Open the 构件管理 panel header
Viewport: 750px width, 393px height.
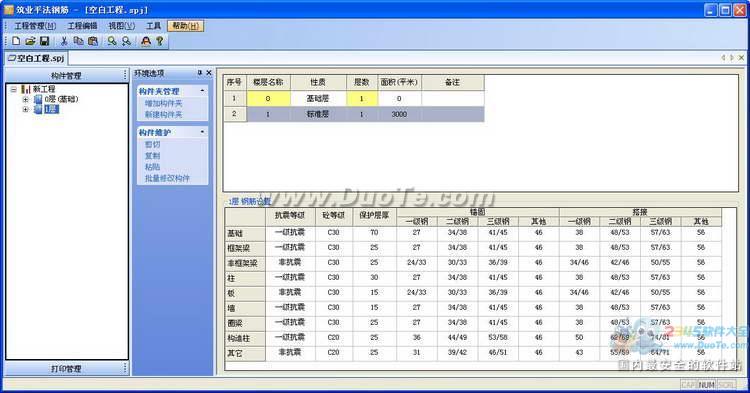click(66, 76)
